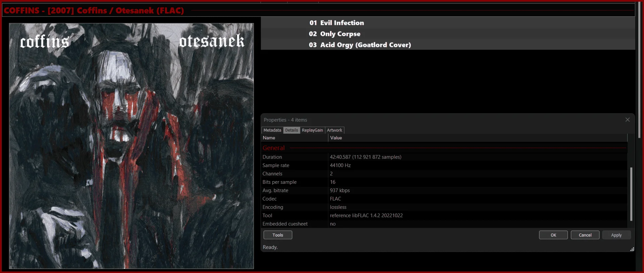Image resolution: width=644 pixels, height=273 pixels.
Task: Select the Bits per sample value 16
Action: (x=332, y=182)
